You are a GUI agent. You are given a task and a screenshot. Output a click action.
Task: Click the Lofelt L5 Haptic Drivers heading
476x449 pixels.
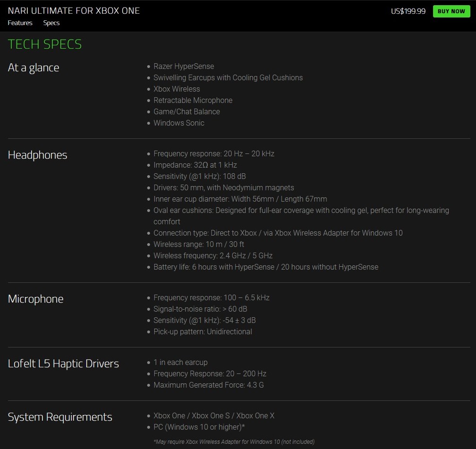click(x=63, y=364)
